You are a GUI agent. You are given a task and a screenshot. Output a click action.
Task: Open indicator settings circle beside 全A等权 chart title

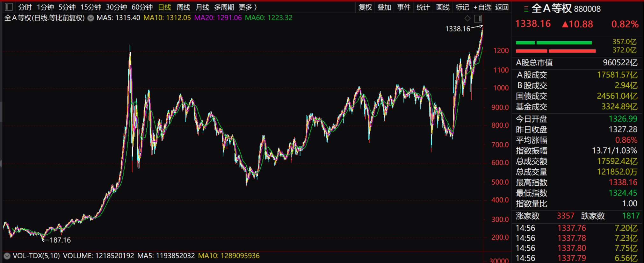91,18
